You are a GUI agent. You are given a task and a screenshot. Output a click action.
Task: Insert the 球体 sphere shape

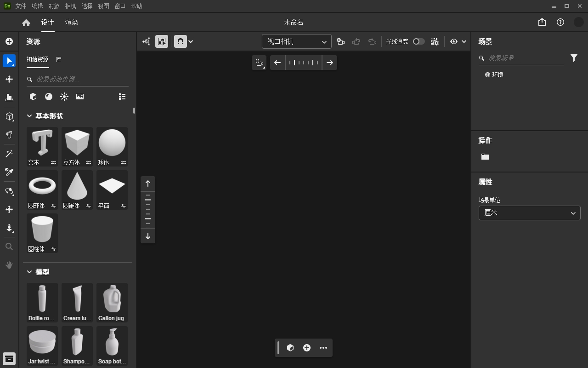[112, 143]
